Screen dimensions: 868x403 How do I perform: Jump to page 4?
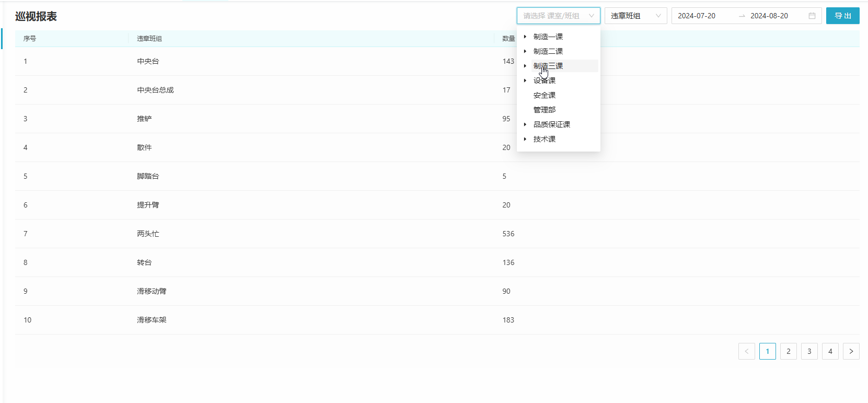point(830,351)
